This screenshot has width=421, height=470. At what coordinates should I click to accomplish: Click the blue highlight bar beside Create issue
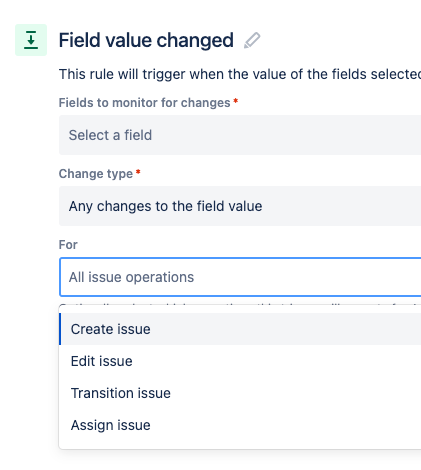click(x=60, y=329)
